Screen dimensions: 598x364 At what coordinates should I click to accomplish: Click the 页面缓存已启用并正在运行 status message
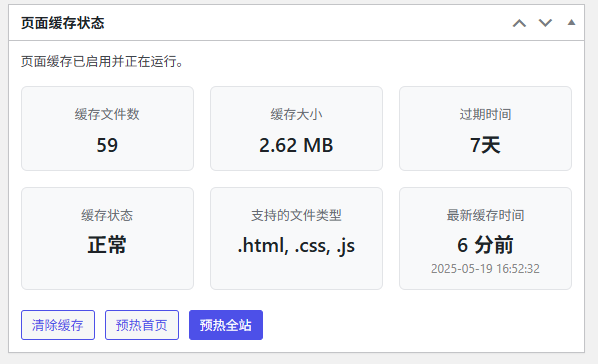tap(102, 61)
